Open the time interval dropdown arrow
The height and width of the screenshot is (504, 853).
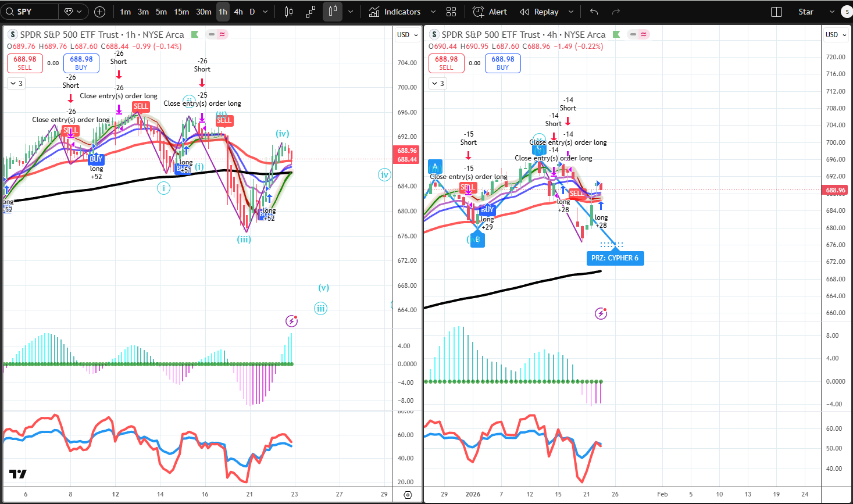click(x=266, y=12)
